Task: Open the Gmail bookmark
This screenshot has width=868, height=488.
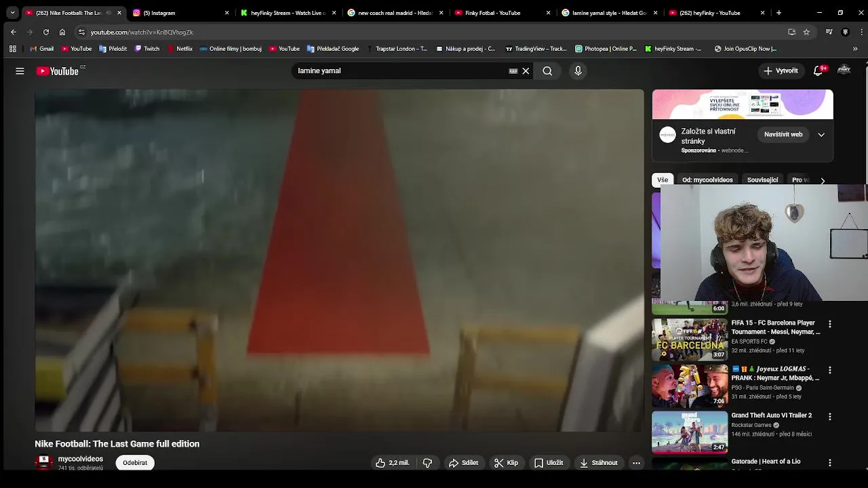Action: [x=41, y=49]
